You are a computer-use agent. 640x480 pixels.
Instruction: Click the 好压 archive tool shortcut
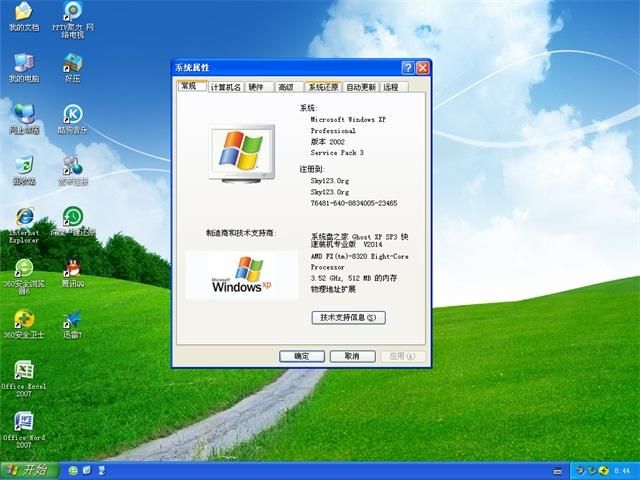pos(73,68)
